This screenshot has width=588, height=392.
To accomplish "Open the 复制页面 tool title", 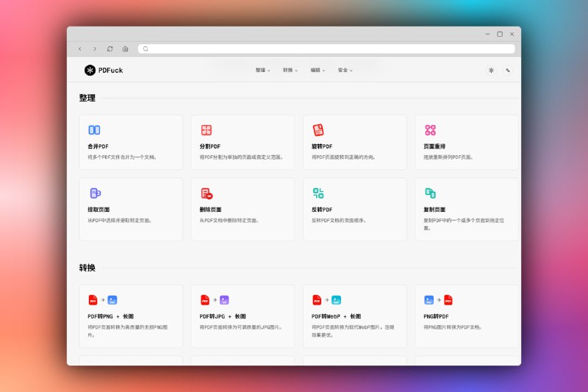I will click(434, 210).
